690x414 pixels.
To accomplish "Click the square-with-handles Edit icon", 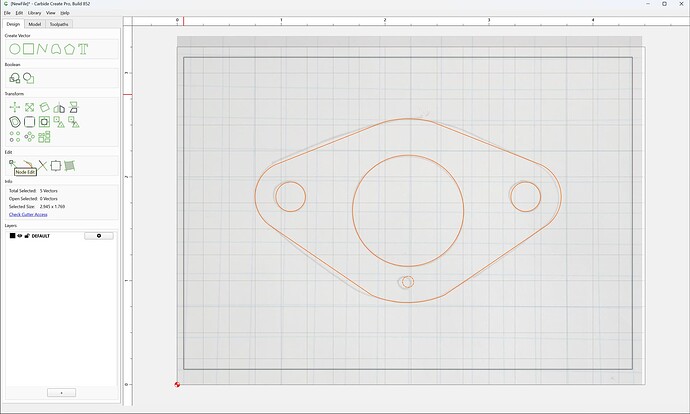I will [x=56, y=165].
